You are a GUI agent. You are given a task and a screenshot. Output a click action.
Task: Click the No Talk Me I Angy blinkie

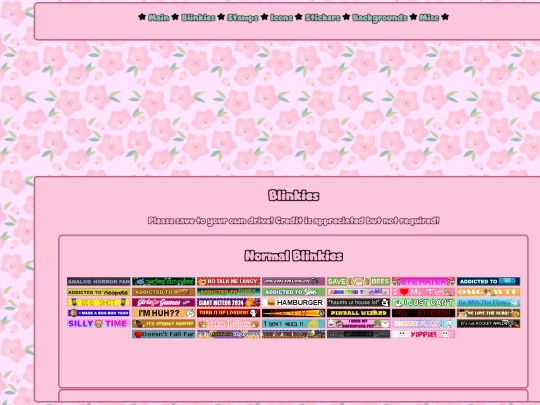pos(228,281)
